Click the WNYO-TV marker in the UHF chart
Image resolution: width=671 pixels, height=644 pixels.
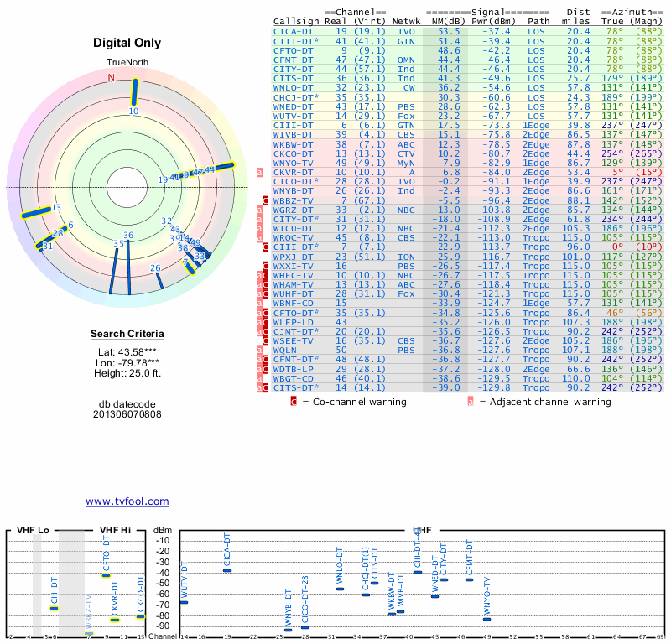pos(487,619)
